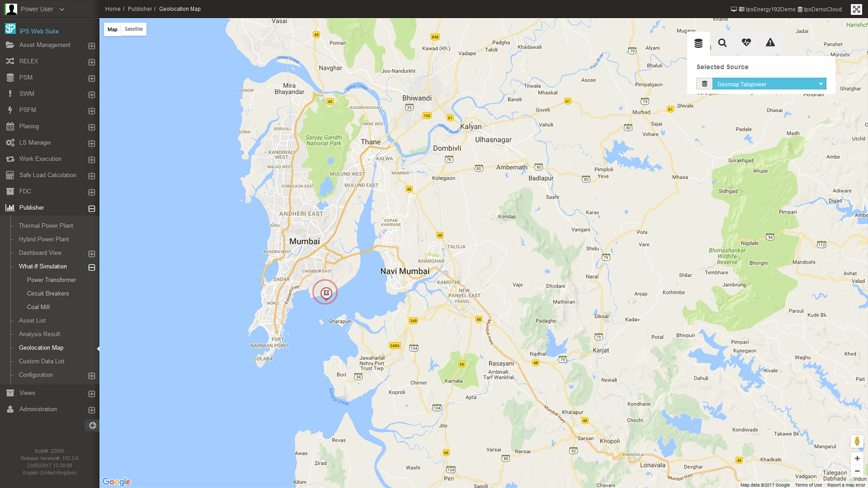Open the Geomap Tatapower source dropdown
Viewport: 868px width, 488px height.
pos(769,84)
